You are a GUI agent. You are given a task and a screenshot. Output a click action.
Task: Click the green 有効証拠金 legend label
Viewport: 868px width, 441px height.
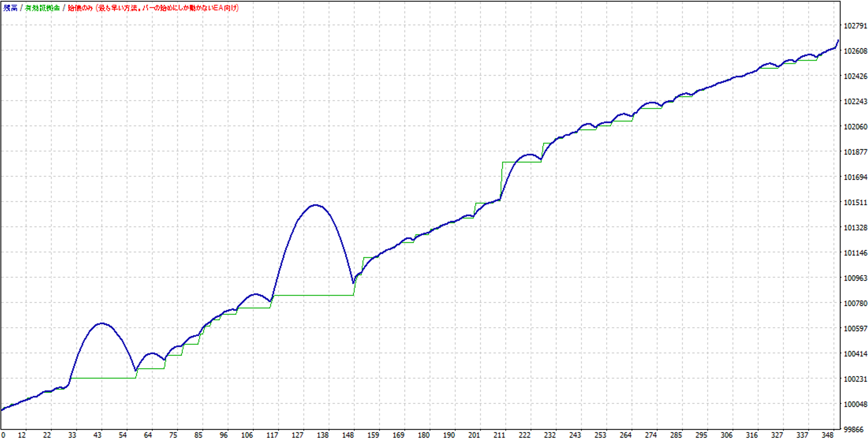coord(42,8)
